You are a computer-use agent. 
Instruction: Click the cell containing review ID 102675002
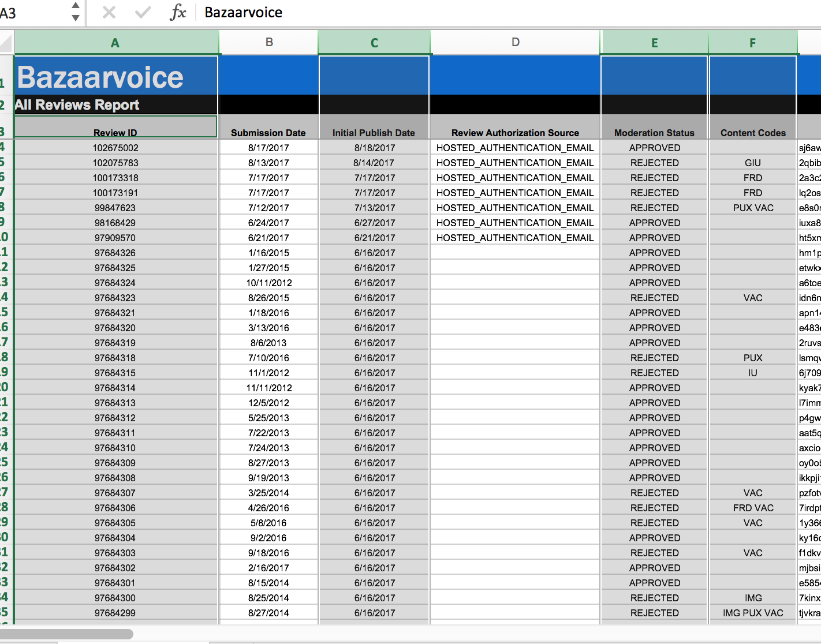tap(115, 148)
